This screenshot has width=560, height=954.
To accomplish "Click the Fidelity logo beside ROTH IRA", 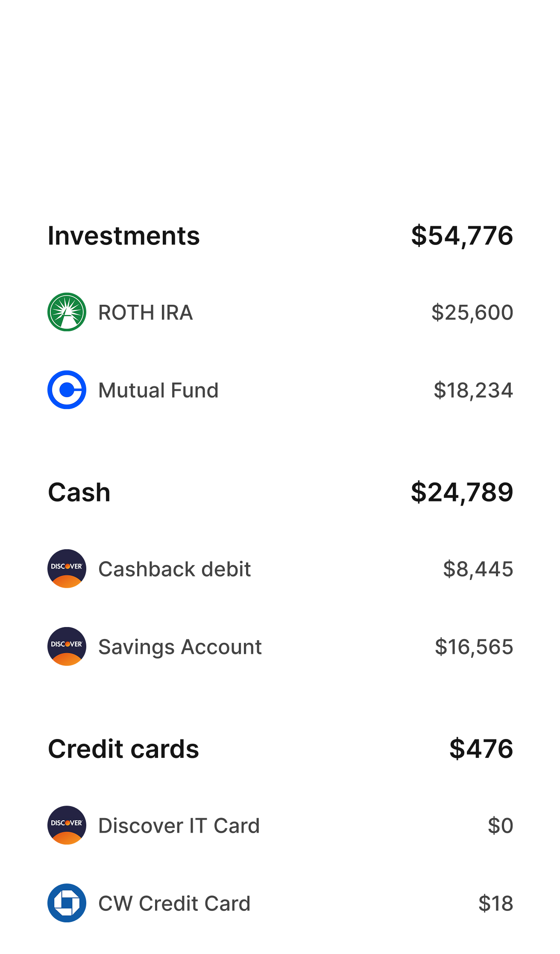I will point(67,312).
